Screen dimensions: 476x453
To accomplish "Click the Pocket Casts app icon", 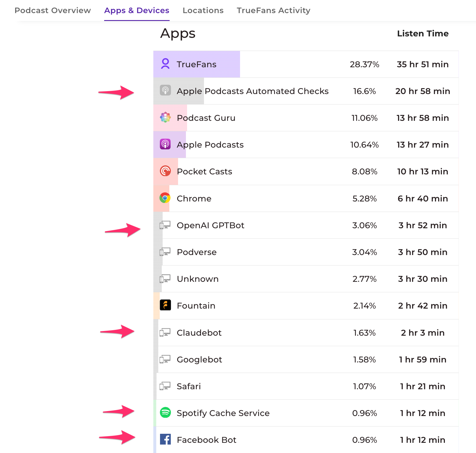I will coord(165,171).
